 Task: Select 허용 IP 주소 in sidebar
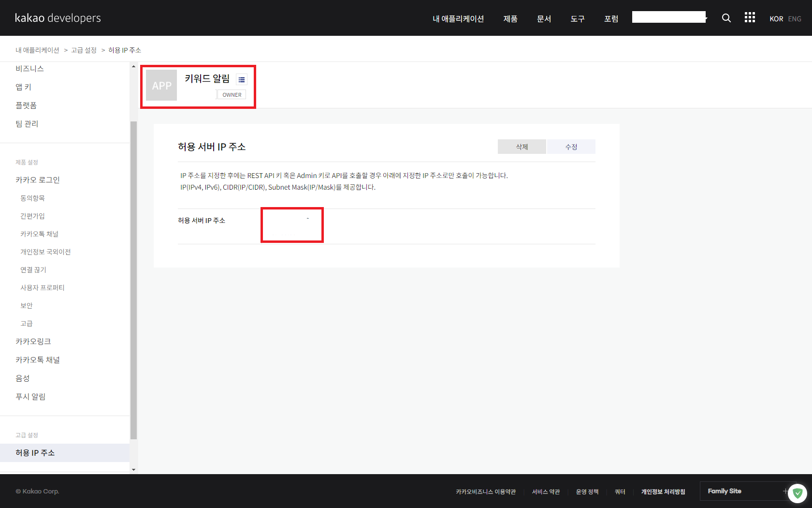click(65, 453)
